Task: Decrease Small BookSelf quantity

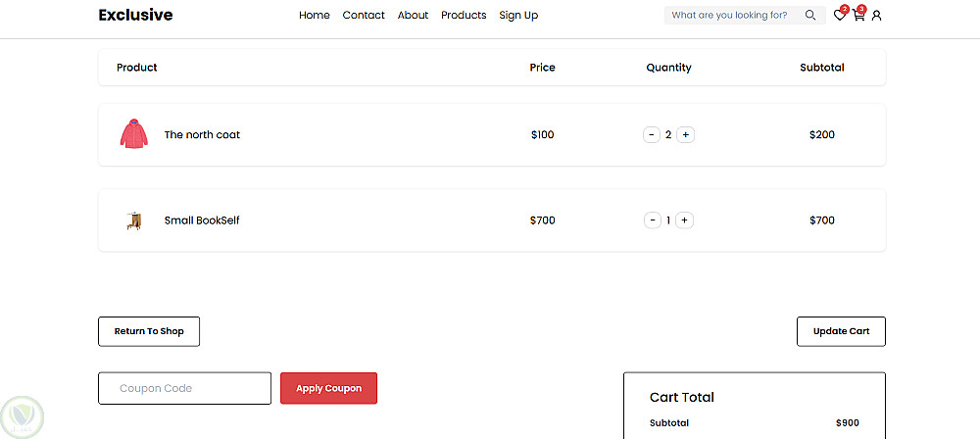Action: click(x=652, y=220)
